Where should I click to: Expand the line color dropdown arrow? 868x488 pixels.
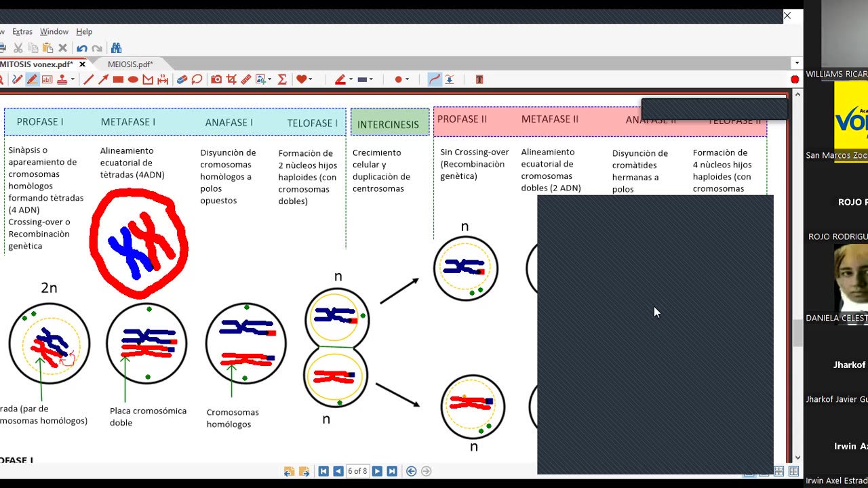click(x=351, y=79)
